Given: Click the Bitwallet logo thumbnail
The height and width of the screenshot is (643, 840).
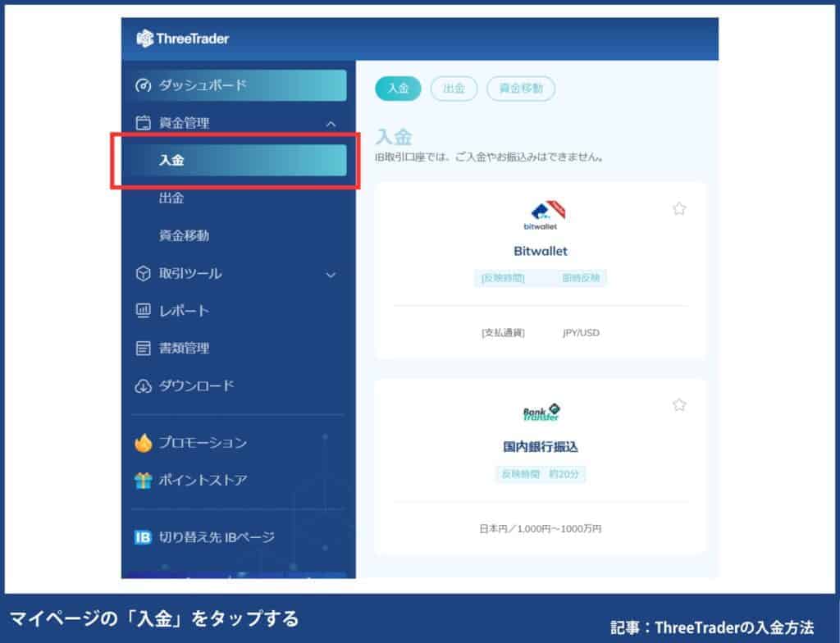Looking at the screenshot, I should pos(540,213).
